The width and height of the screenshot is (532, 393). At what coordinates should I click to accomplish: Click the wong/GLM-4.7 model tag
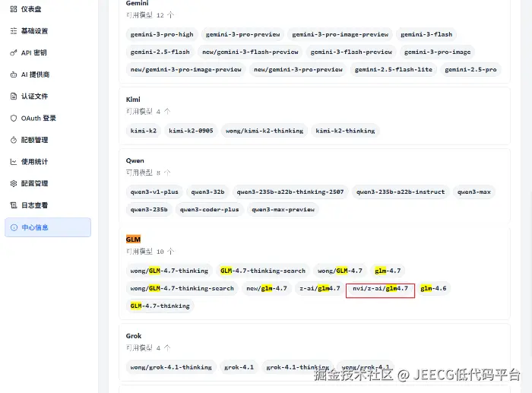tap(340, 271)
